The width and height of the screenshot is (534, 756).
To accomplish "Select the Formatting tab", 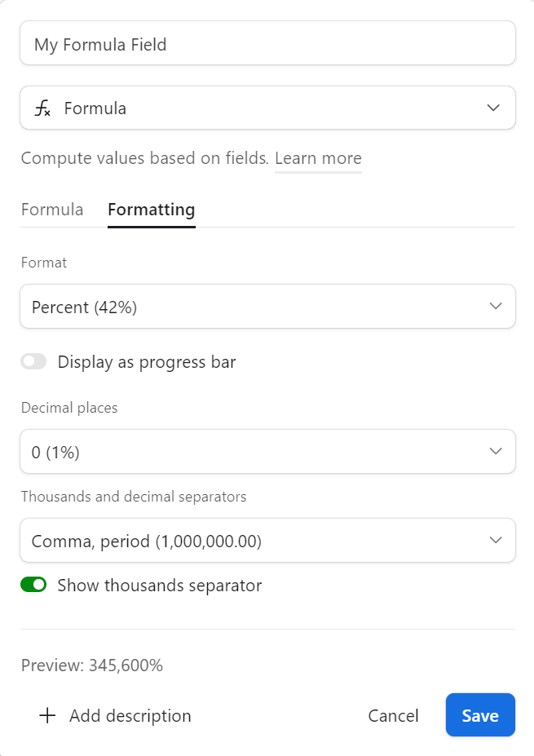I will pos(152,210).
